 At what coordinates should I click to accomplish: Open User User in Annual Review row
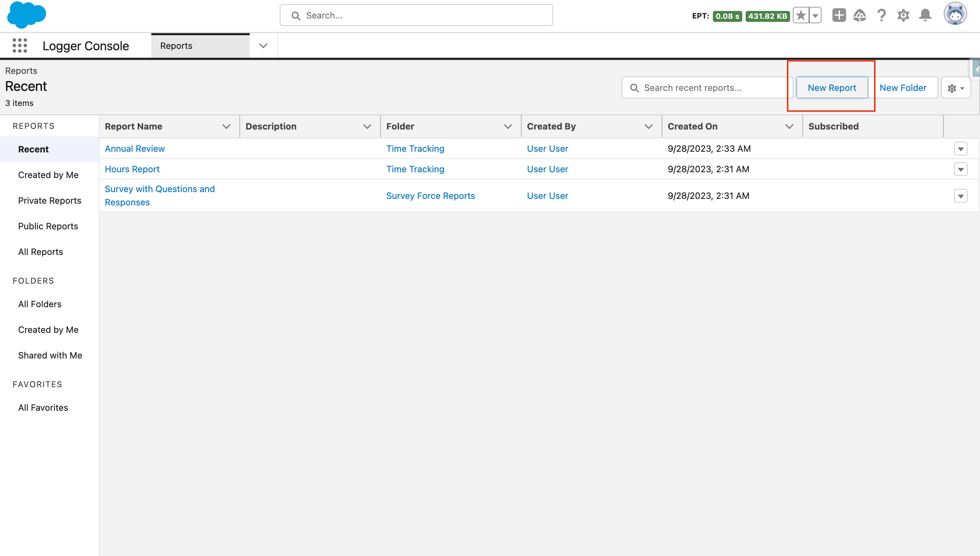coord(547,149)
